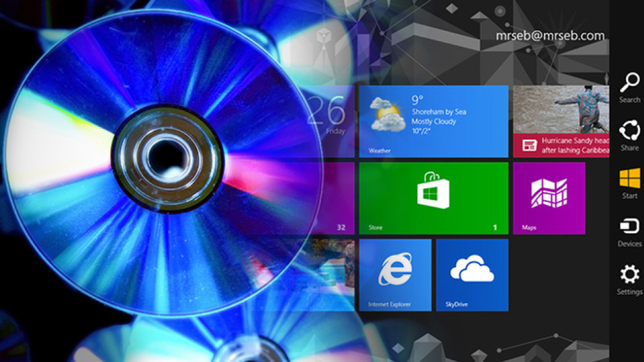
Task: Open the SkyDrive tile
Action: [472, 275]
